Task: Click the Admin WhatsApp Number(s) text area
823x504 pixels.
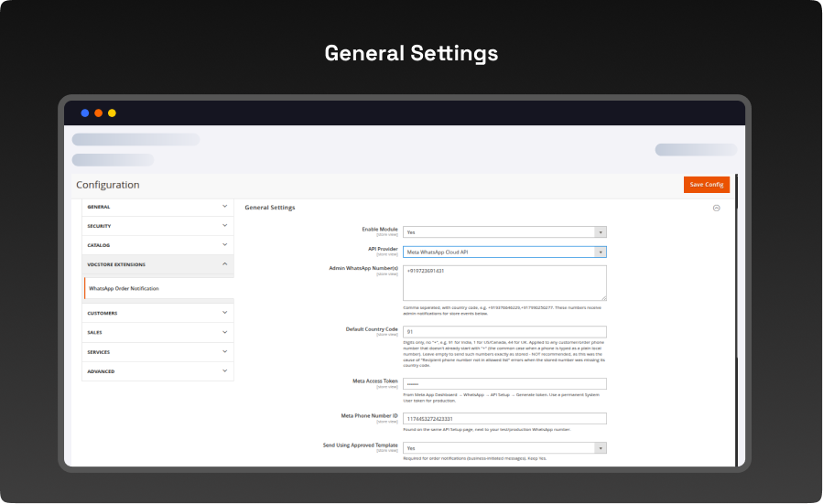Action: click(504, 284)
